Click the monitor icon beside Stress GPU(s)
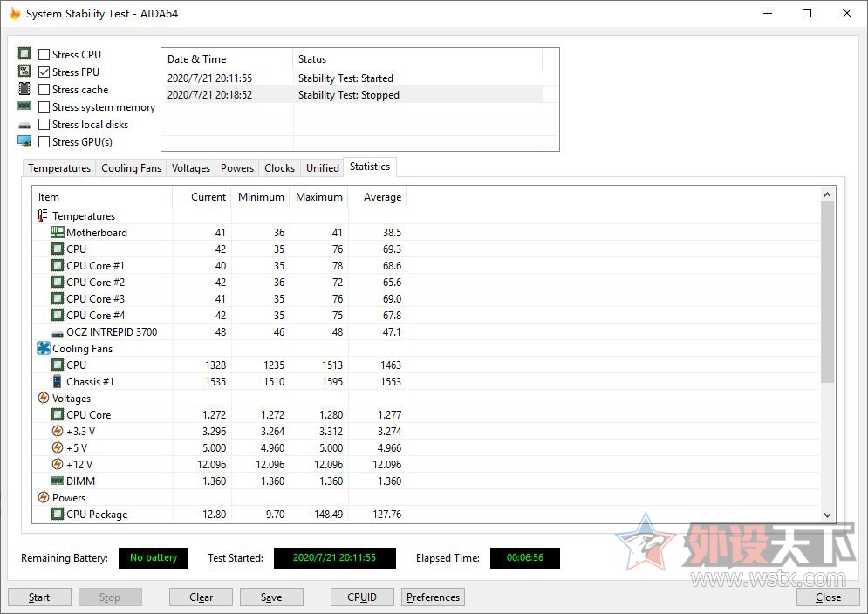This screenshot has height=614, width=868. tap(24, 141)
